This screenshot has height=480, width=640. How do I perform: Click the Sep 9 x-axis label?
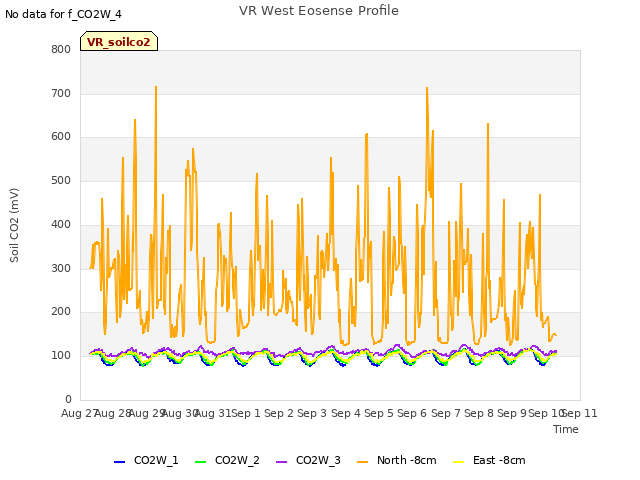tap(512, 413)
